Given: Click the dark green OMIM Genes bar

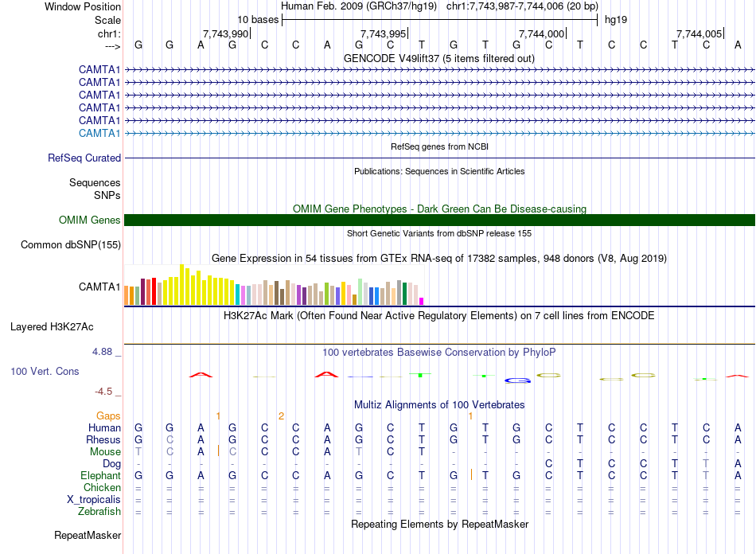Looking at the screenshot, I should click(x=439, y=220).
